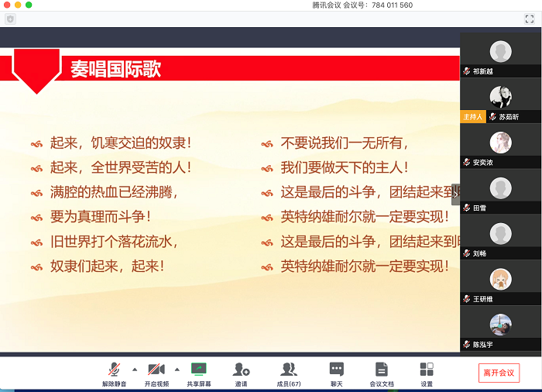Start sharing with 共享屏幕 icon
The height and width of the screenshot is (392, 542).
(x=199, y=370)
